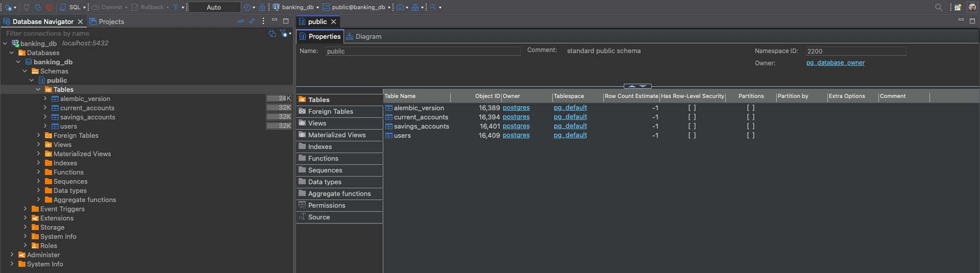This screenshot has height=273, width=980.
Task: Click the Rollback toolbar button
Action: click(x=148, y=7)
